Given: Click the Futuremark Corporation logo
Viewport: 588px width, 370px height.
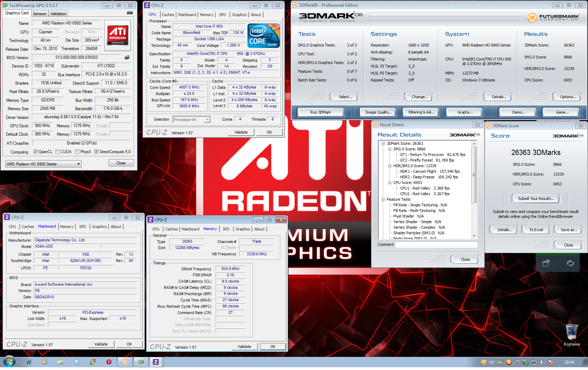Looking at the screenshot, I should pyautogui.click(x=554, y=17).
